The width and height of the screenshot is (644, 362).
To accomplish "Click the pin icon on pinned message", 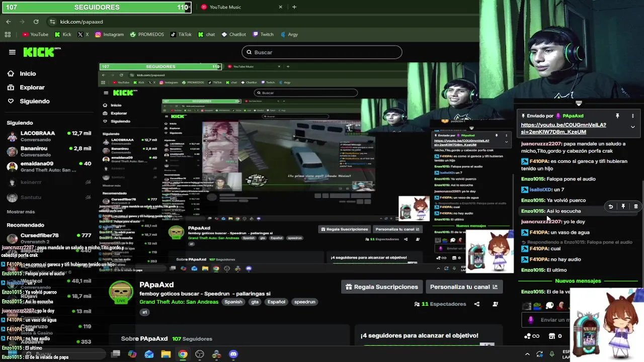I will [x=617, y=116].
